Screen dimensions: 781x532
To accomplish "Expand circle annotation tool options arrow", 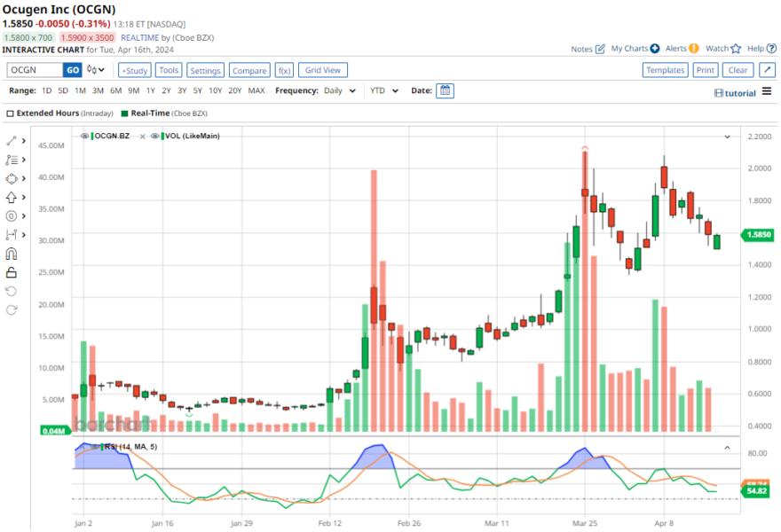I will [x=24, y=216].
